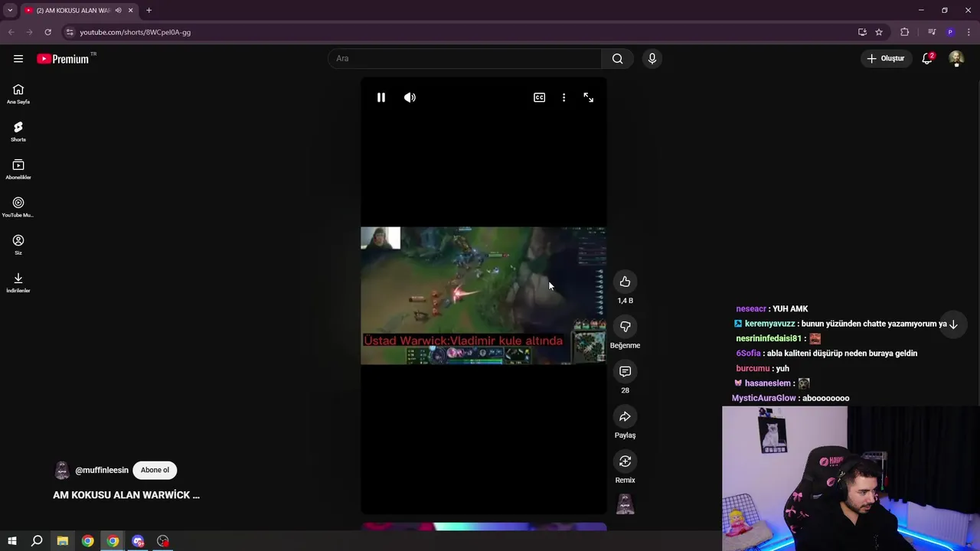Open Windows taskbar search

pos(37,541)
